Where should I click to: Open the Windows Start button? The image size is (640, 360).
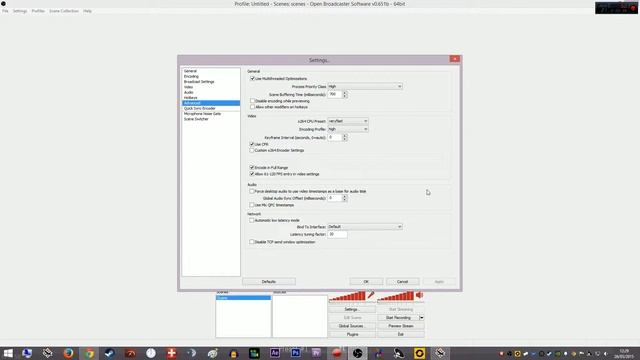(x=7, y=353)
